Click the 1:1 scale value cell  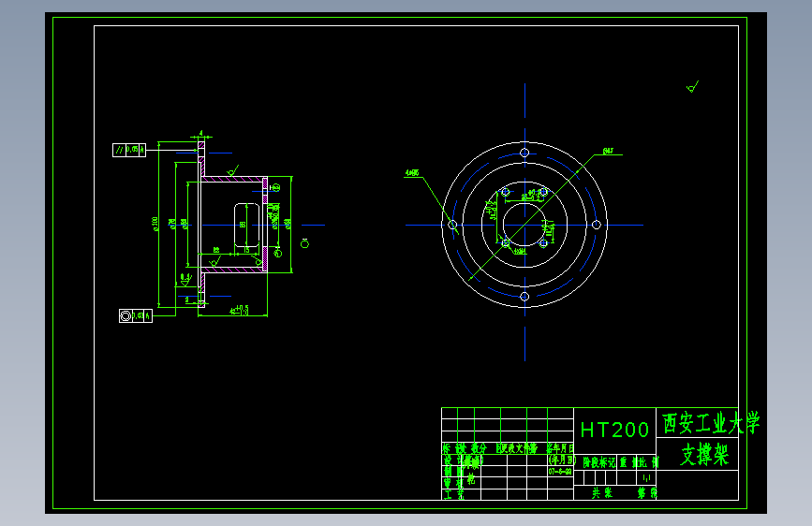[x=646, y=477]
